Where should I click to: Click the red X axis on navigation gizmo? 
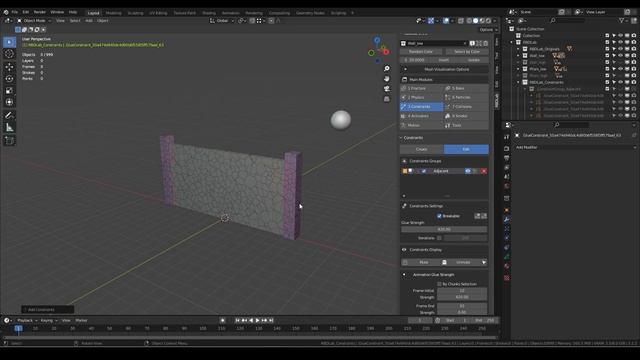coord(386,52)
